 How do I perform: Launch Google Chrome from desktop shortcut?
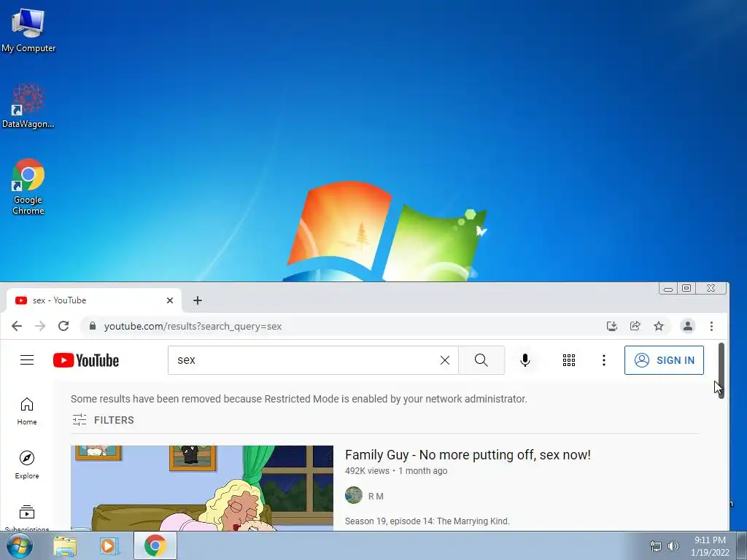28,187
